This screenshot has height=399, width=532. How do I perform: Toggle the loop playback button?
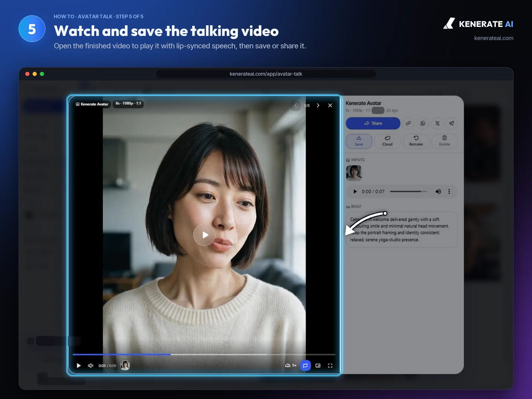pos(305,365)
